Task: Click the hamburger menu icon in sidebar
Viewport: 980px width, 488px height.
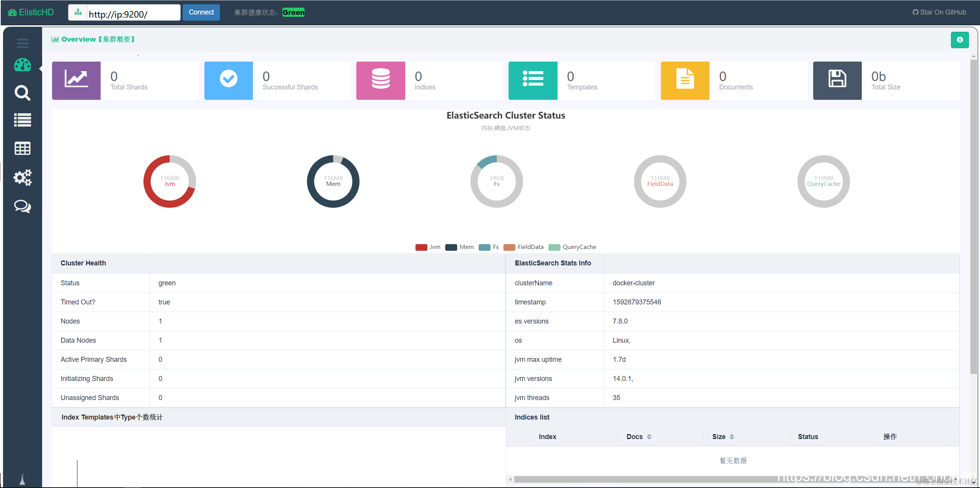Action: pyautogui.click(x=23, y=43)
